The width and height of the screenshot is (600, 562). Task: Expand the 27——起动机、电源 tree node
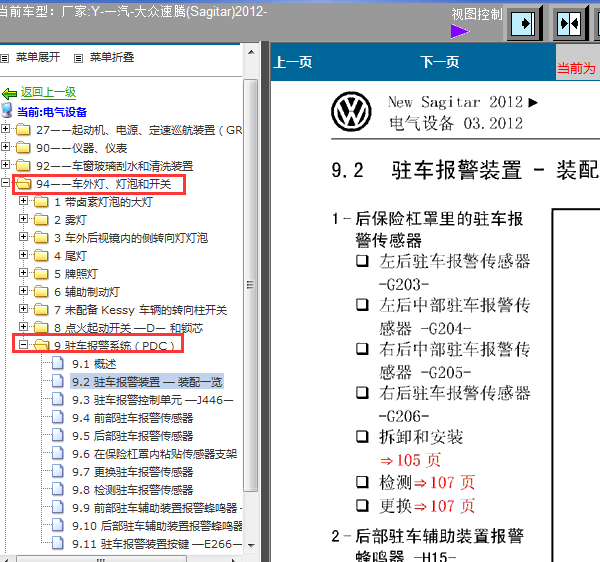point(5,129)
